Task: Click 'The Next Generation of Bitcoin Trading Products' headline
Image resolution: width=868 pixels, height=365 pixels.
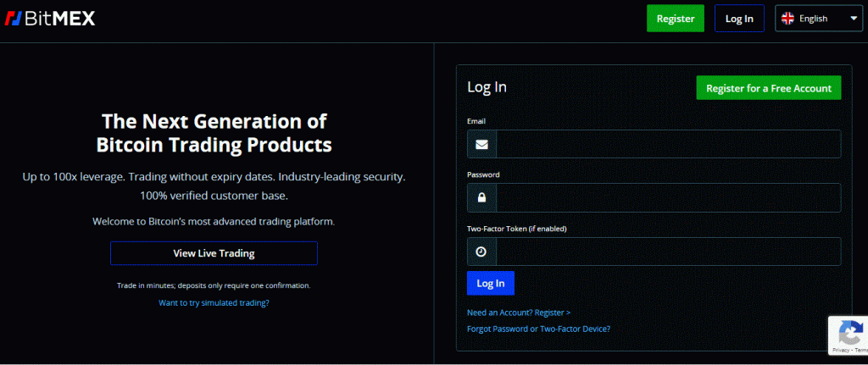Action: [x=214, y=133]
